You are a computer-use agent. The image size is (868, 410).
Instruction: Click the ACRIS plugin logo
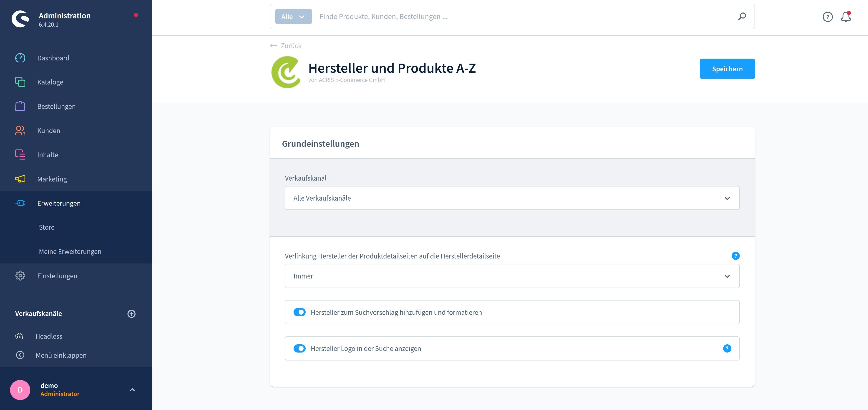pyautogui.click(x=286, y=72)
